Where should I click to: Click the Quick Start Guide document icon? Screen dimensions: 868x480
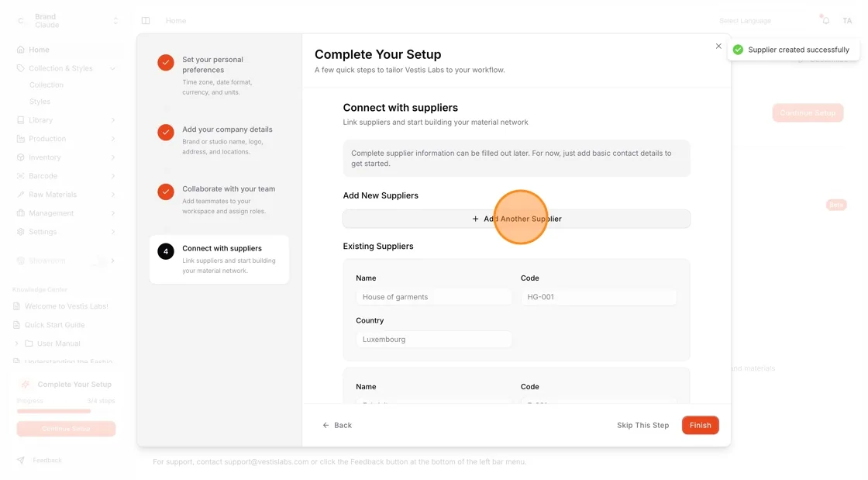point(16,325)
